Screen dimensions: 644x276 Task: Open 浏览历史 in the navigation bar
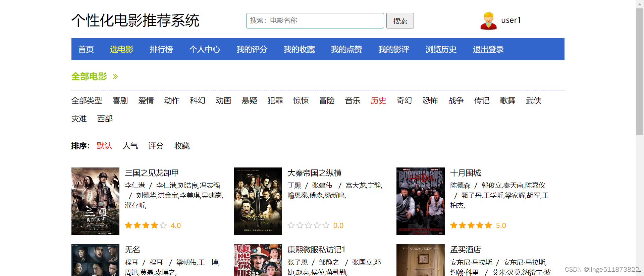click(441, 49)
